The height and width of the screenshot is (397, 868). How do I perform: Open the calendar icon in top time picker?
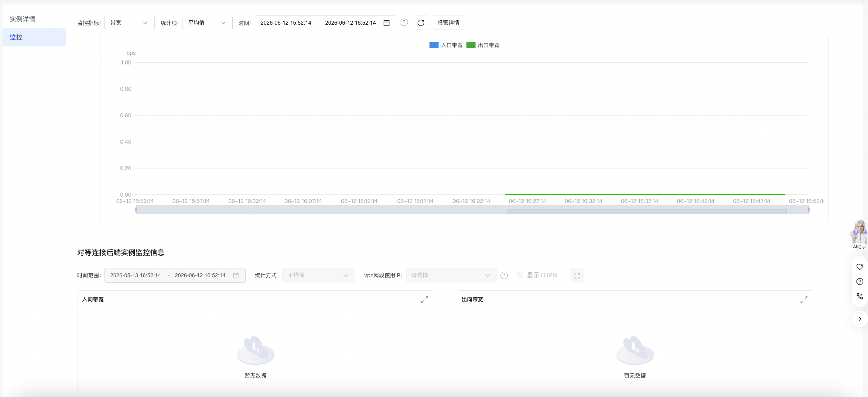coord(387,22)
